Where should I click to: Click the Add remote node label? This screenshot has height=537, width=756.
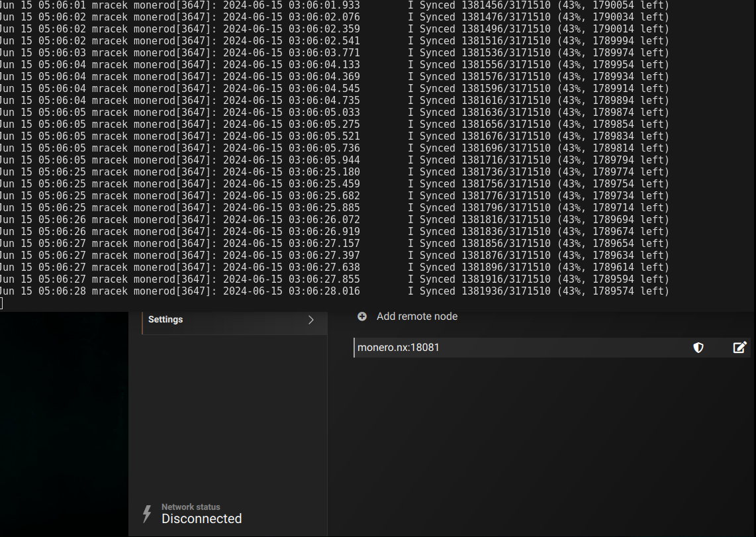pos(417,317)
